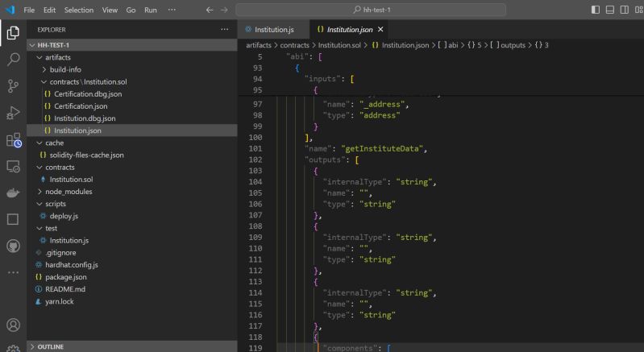
Task: Click contracts in the breadcrumb path
Action: pos(294,45)
